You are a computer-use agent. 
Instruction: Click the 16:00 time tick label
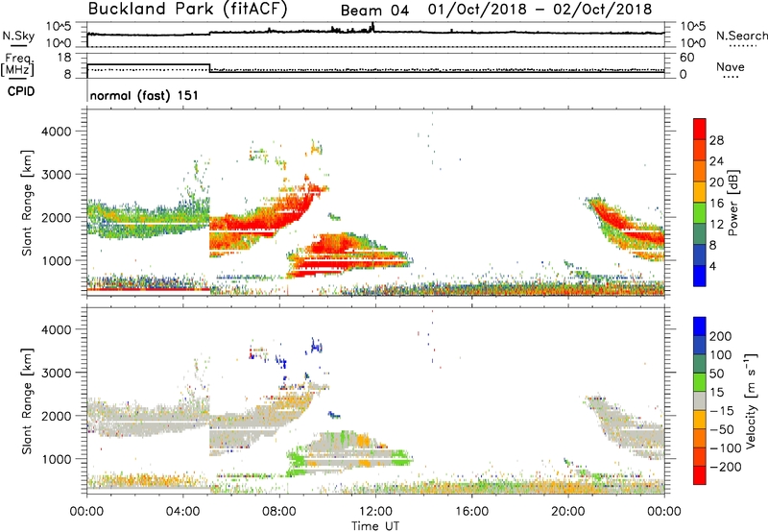tap(471, 512)
